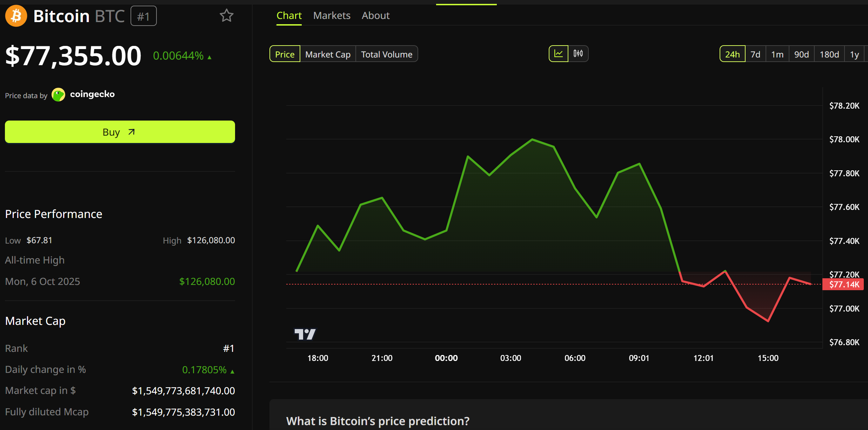Click the 15:00 time axis label
This screenshot has width=868, height=430.
point(768,358)
